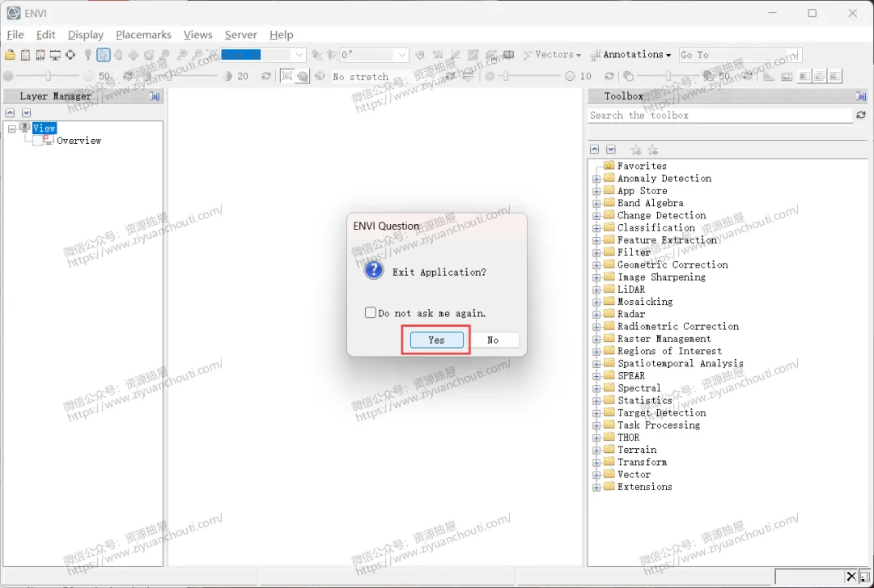Expand all layers in Layer Manager
874x588 pixels.
[x=26, y=112]
